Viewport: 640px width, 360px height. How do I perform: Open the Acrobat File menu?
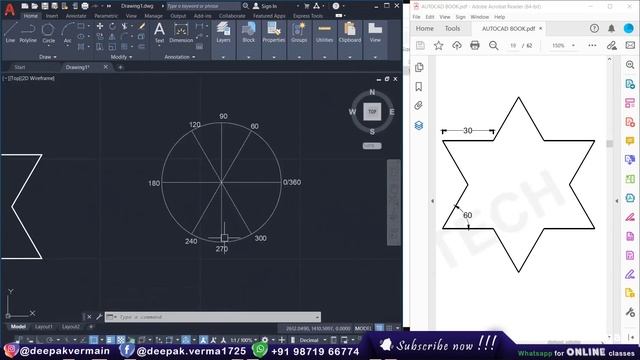416,17
